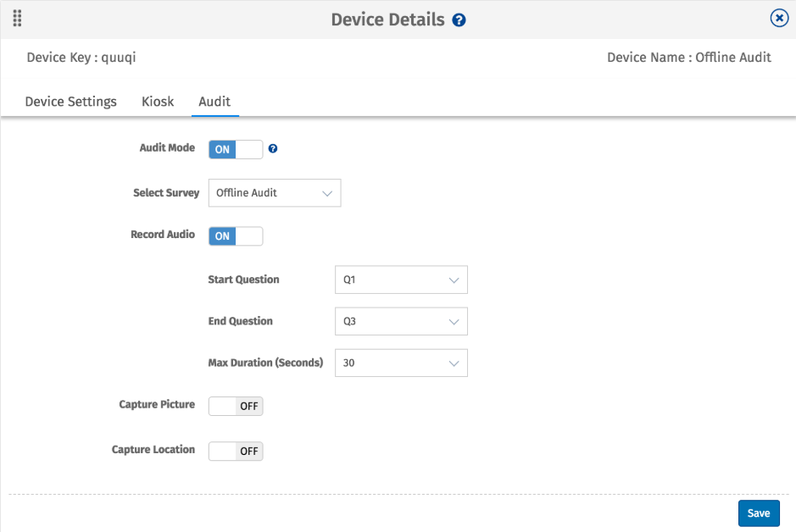This screenshot has height=532, width=796.
Task: Enable the Capture Location toggle
Action: (235, 451)
